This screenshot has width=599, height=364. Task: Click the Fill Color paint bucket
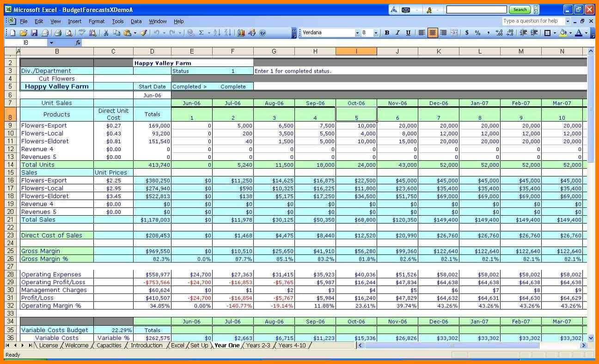pos(562,33)
